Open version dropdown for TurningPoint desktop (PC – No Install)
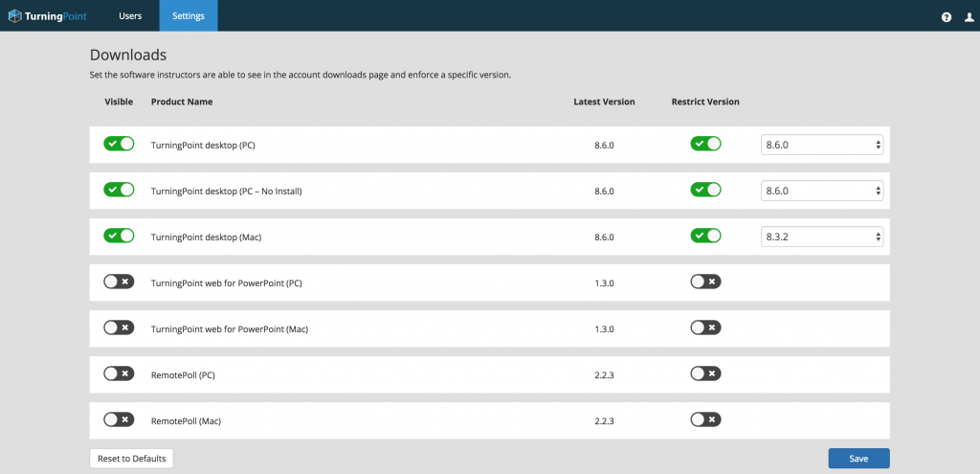Viewport: 980px width, 474px height. tap(822, 191)
